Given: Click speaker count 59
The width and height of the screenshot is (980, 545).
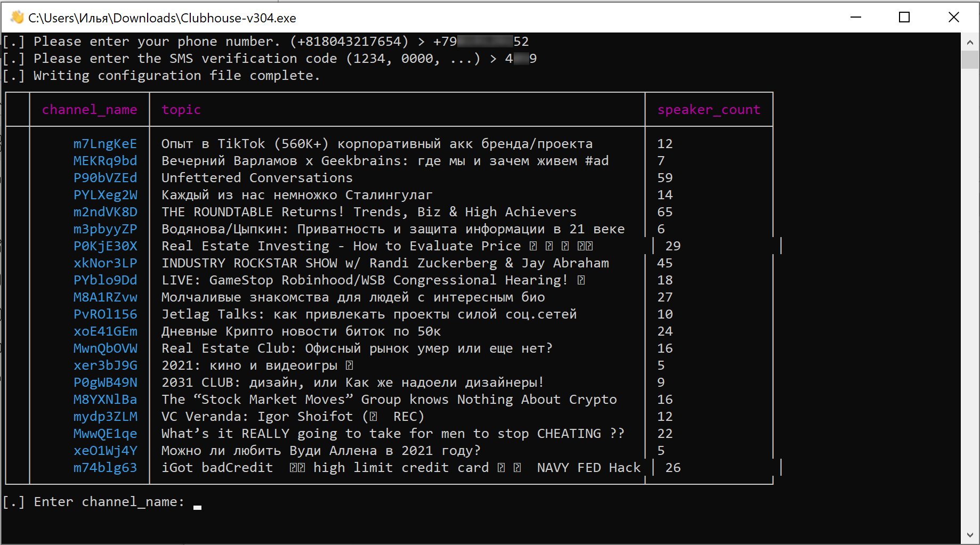Looking at the screenshot, I should pos(665,178).
